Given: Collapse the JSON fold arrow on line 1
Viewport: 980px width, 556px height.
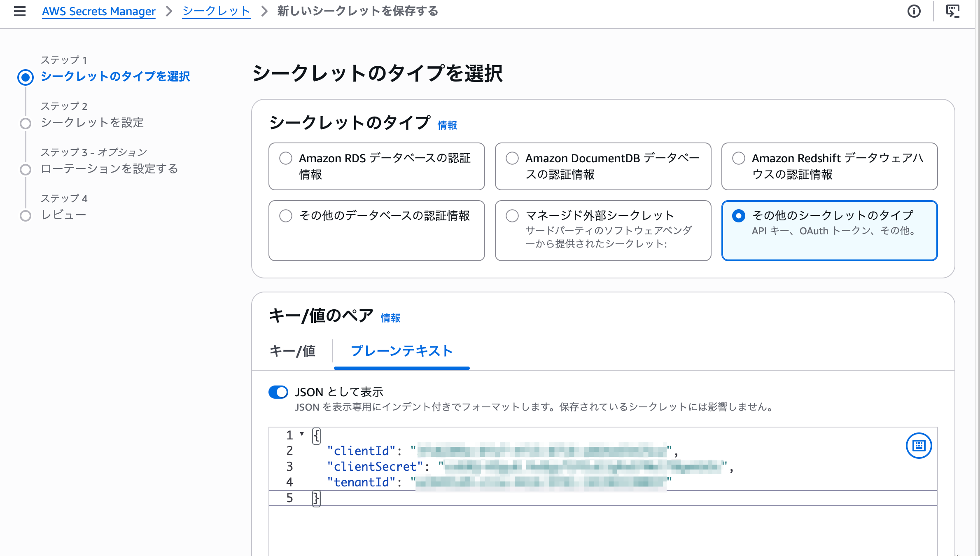Looking at the screenshot, I should 302,434.
